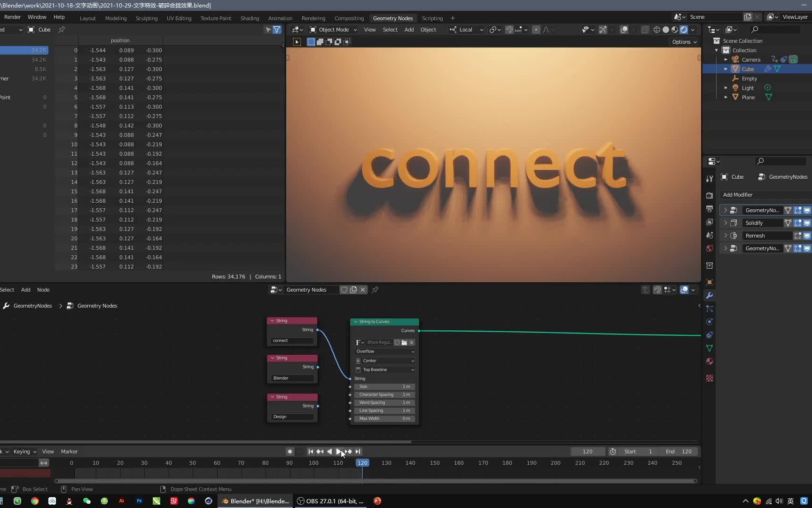Open the World Properties tab
This screenshot has width=812, height=508.
coord(710,248)
